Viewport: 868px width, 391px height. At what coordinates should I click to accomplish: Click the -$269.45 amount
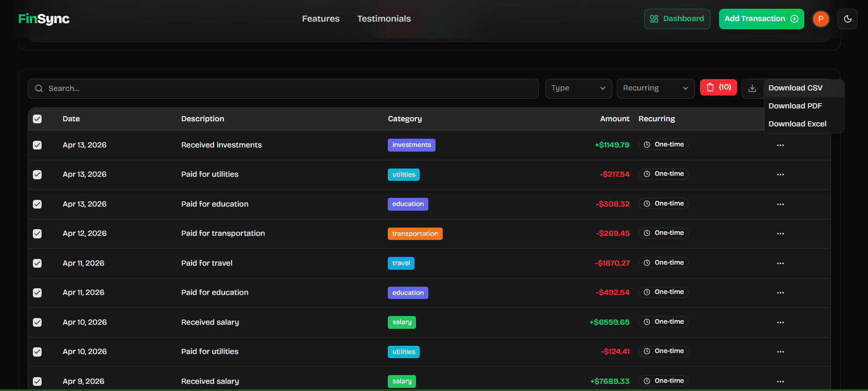click(x=613, y=233)
